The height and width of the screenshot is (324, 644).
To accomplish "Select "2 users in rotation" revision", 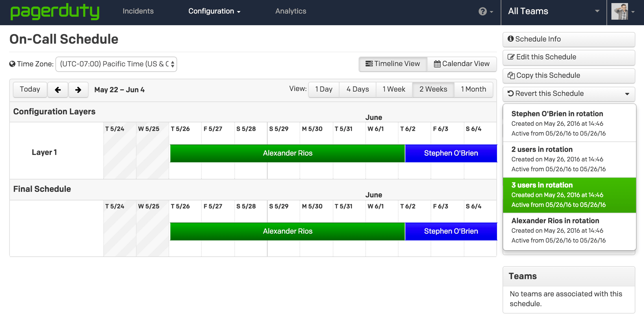I will click(569, 159).
